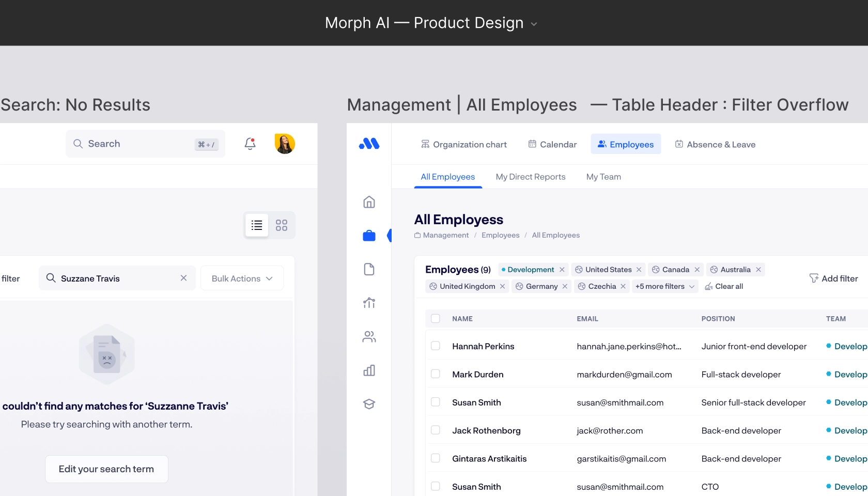Viewport: 868px width, 496px height.
Task: Remove the Germany filter chip
Action: point(565,286)
